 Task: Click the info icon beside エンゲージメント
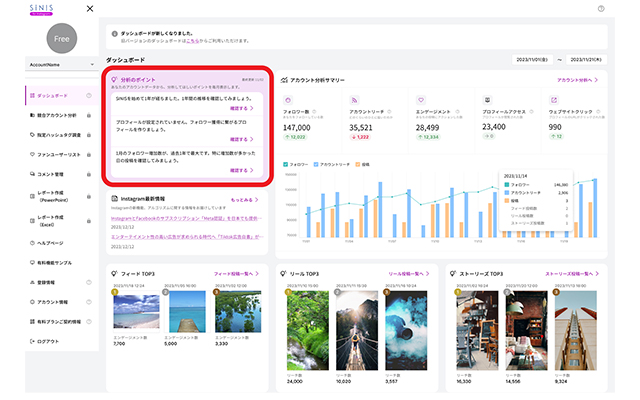click(x=457, y=111)
